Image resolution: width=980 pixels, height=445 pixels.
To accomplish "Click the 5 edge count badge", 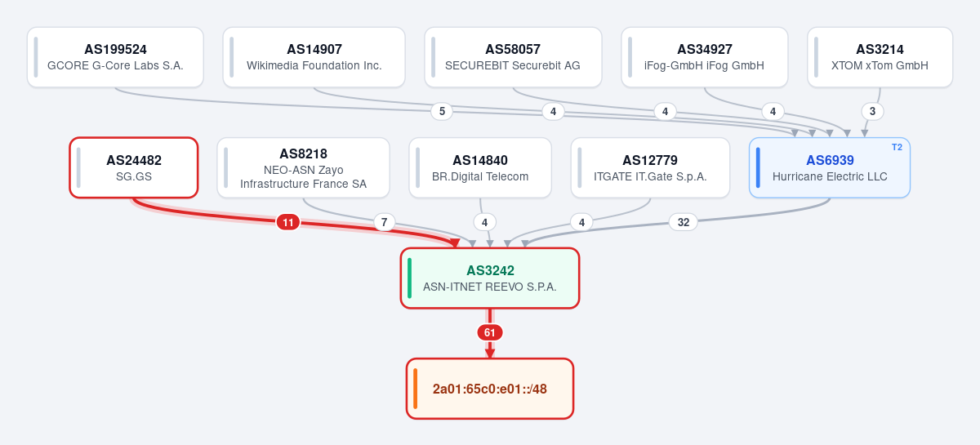I will [442, 111].
